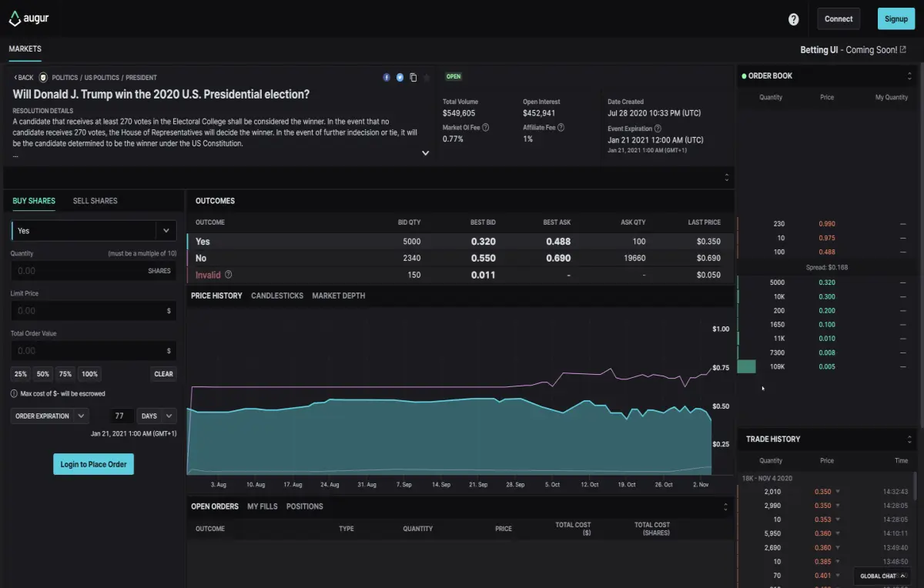Edit the 77 expiration days field
924x588 pixels.
point(119,416)
